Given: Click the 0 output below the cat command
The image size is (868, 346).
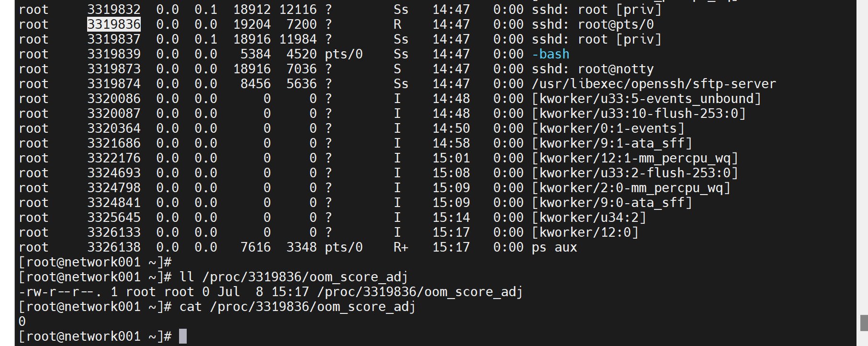Looking at the screenshot, I should (22, 322).
